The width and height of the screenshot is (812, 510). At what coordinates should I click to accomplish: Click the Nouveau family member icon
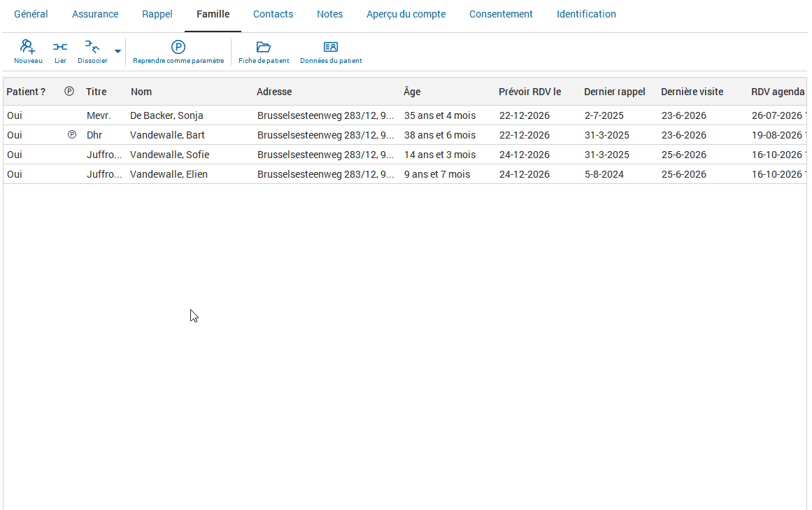point(28,47)
